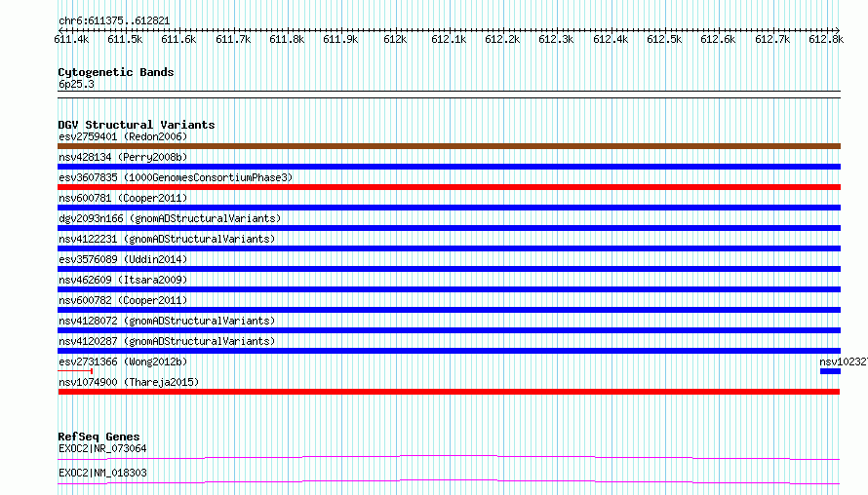Image resolution: width=868 pixels, height=495 pixels.
Task: Click the 611.4k ruler tick label
Action: [x=71, y=39]
